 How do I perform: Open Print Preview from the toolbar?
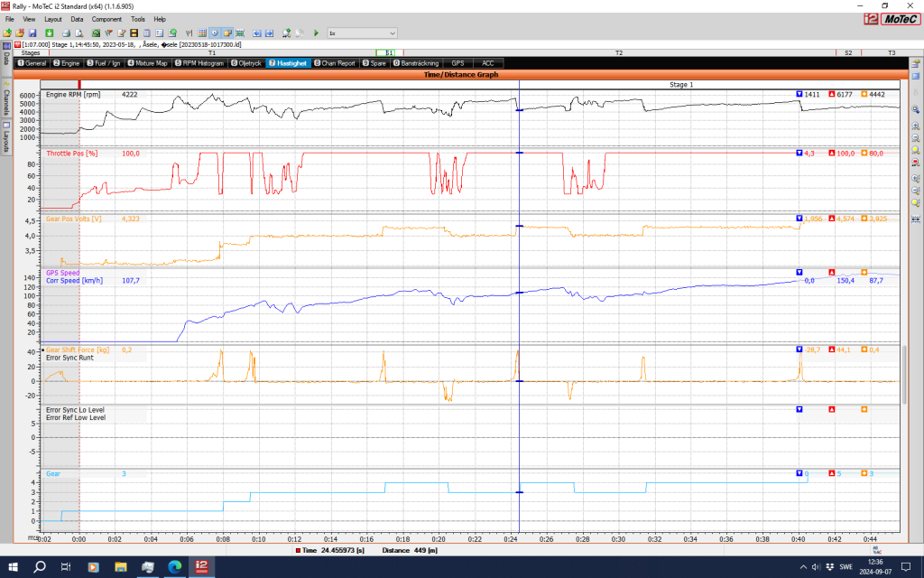click(79, 33)
